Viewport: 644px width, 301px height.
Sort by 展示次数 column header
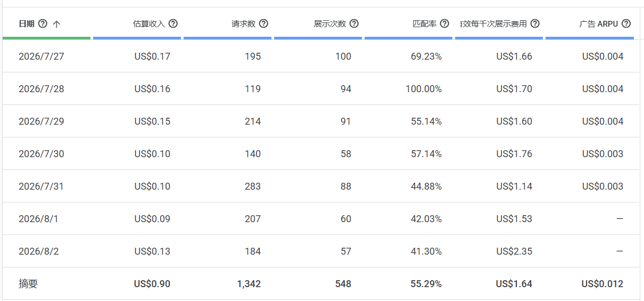click(330, 23)
